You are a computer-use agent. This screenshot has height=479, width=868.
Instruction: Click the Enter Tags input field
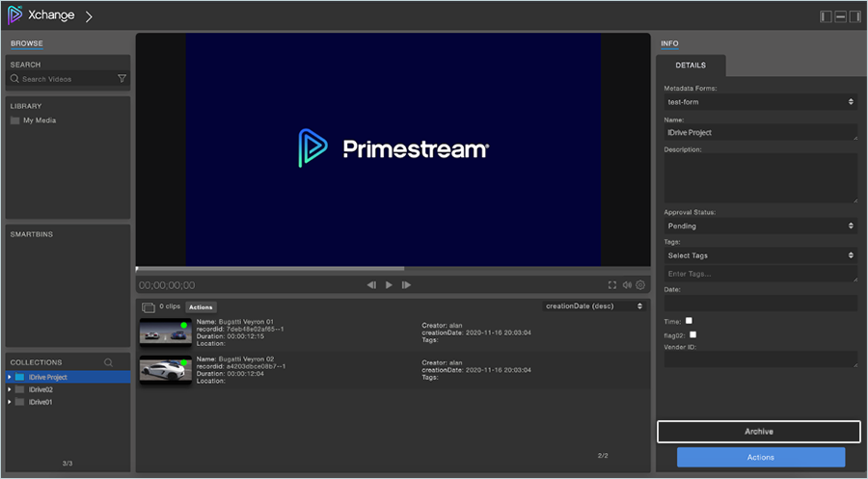(761, 274)
